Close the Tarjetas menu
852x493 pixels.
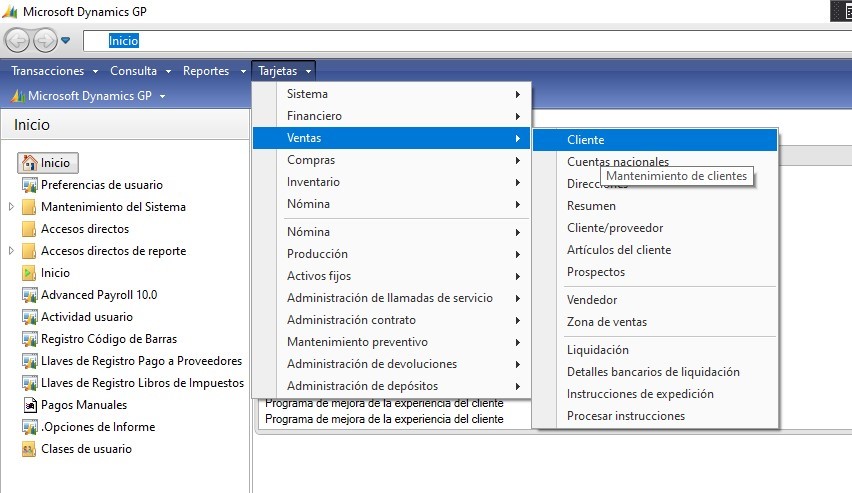(284, 71)
